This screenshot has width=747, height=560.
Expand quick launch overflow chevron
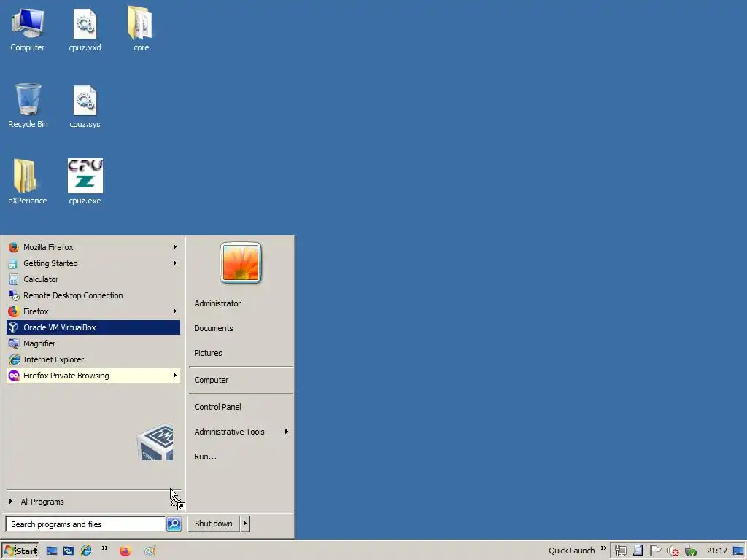105,548
